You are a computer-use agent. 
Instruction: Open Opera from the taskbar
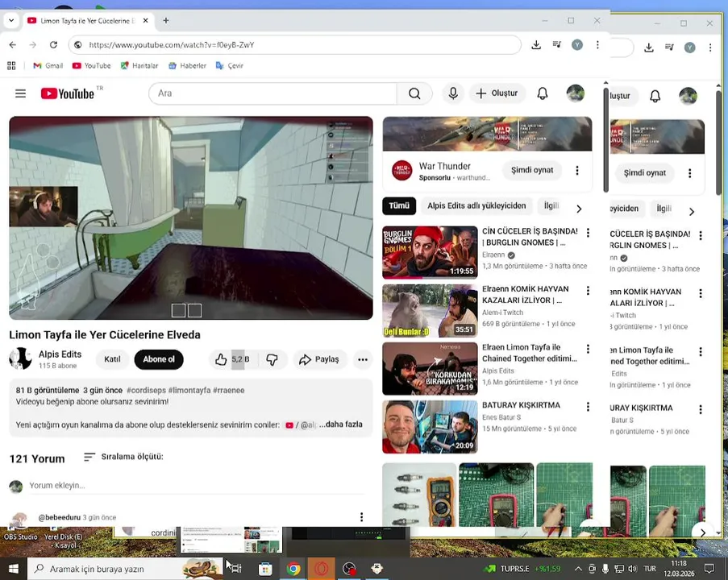coord(322,569)
